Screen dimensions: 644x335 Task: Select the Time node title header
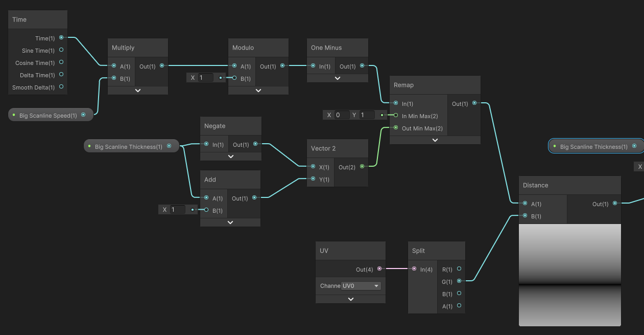click(x=38, y=19)
